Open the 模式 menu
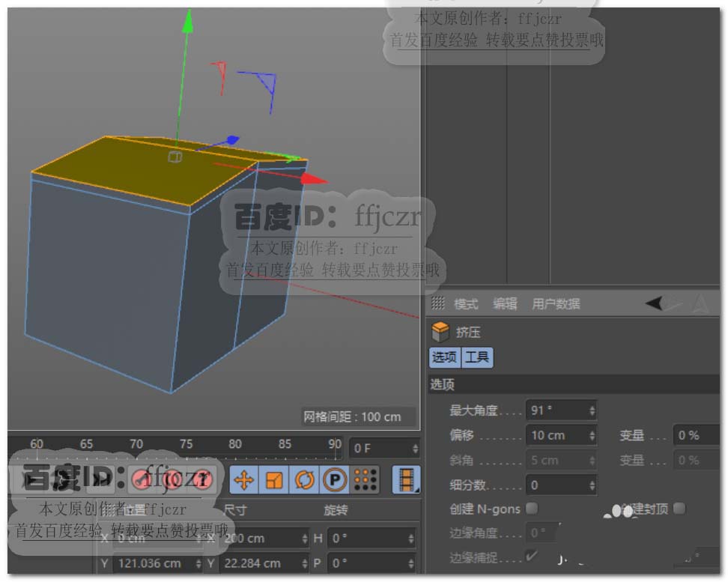This screenshot has height=582, width=728. 466,304
